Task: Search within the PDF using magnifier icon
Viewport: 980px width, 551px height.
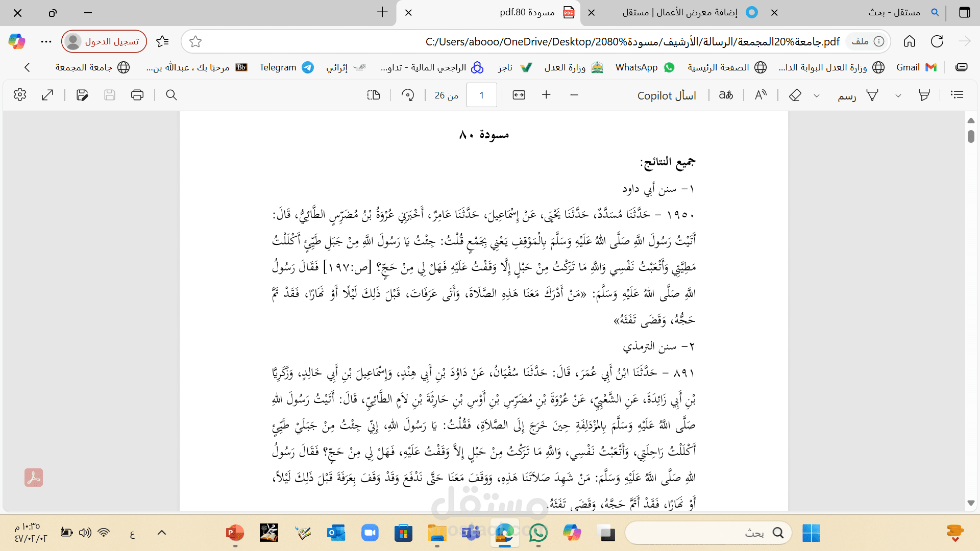Action: click(171, 95)
